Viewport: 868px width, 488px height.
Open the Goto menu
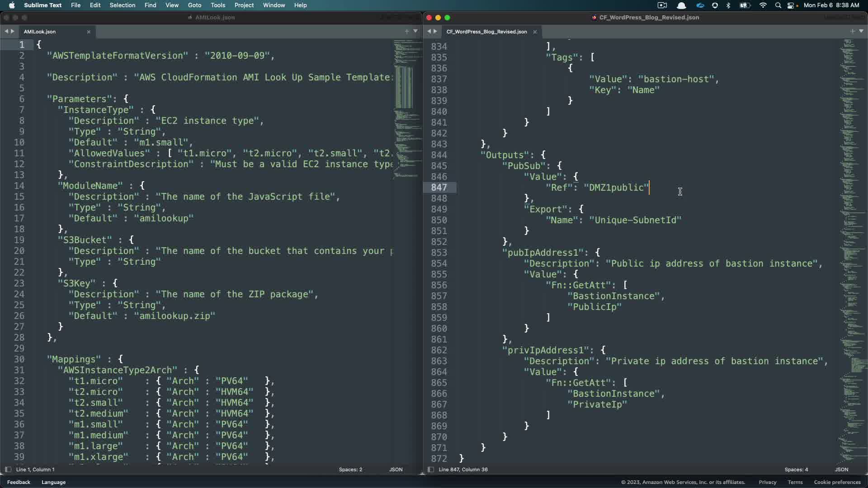tap(194, 5)
